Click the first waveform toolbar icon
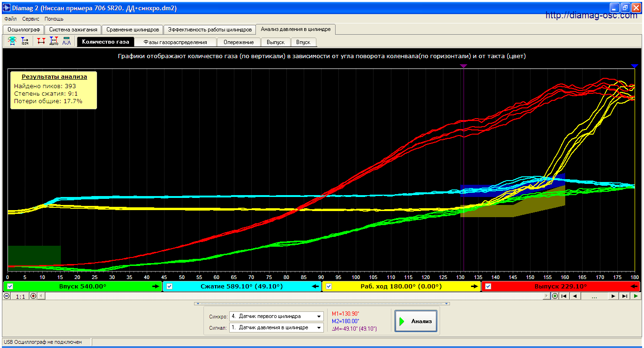The height and width of the screenshot is (348, 644). [x=13, y=41]
